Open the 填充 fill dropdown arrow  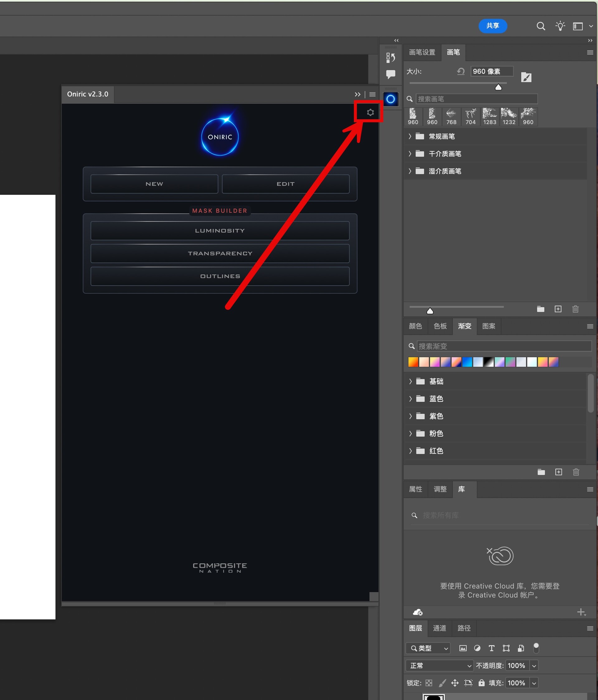pos(534,683)
